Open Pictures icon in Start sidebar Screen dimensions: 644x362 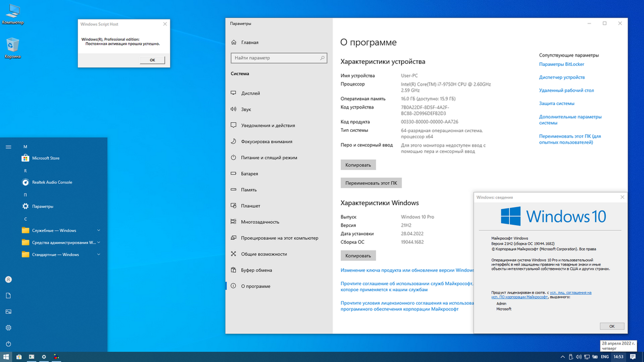coord(9,312)
